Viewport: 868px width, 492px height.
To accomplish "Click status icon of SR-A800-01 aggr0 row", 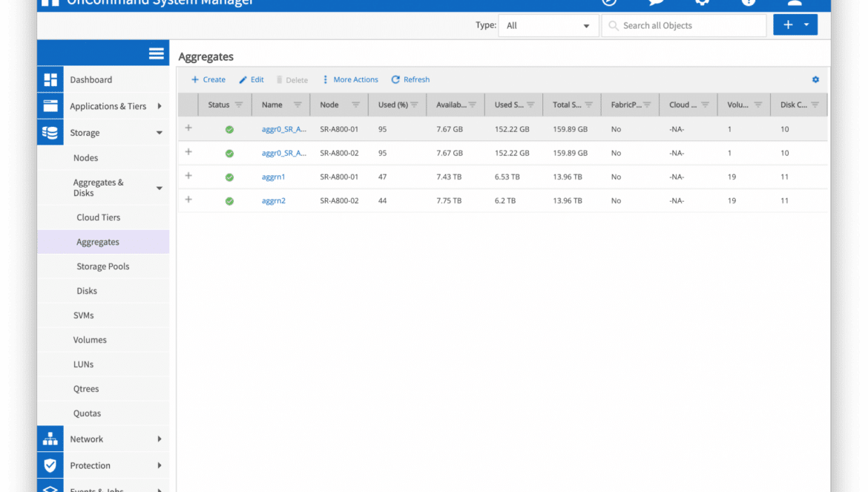I will click(x=229, y=130).
